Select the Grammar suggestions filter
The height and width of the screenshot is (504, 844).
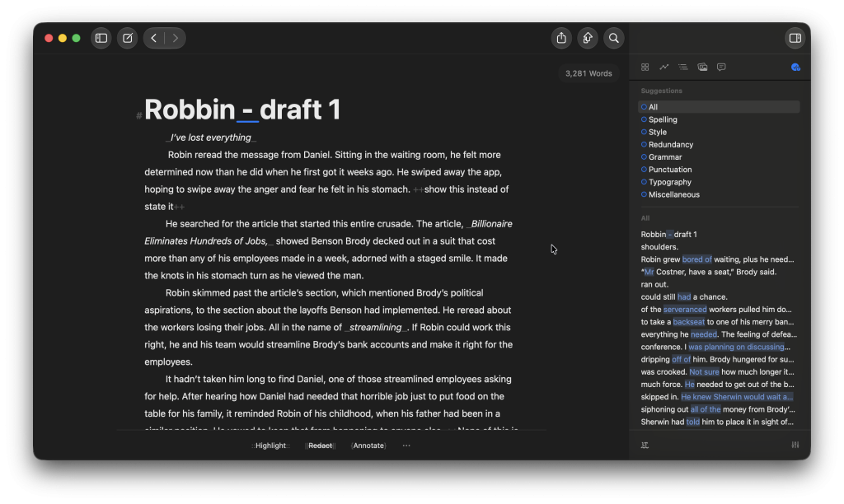coord(719,157)
